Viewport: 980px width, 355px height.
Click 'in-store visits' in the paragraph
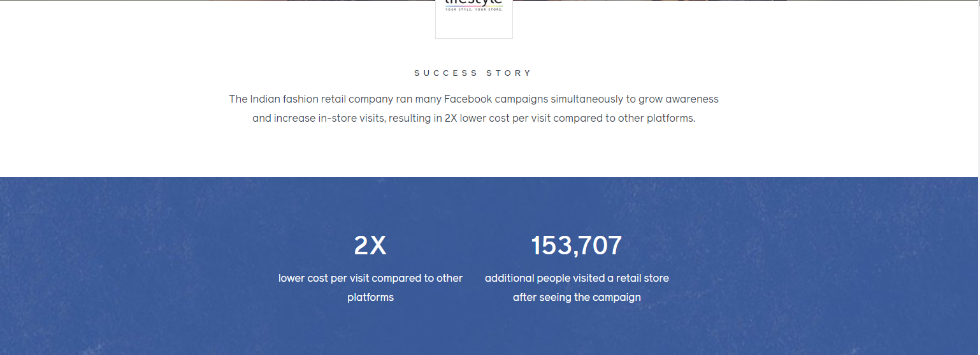click(x=352, y=119)
